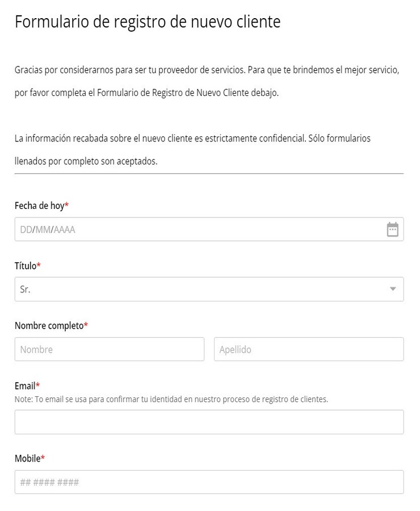Viewport: 420px width, 511px height.
Task: Click the Mobile field label
Action: click(x=27, y=458)
